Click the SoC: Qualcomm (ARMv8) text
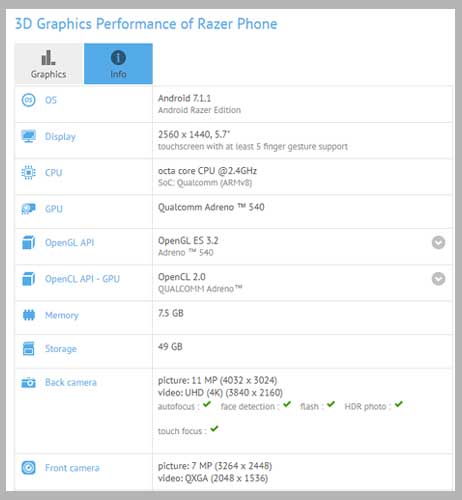The height and width of the screenshot is (500, 462). click(x=205, y=183)
